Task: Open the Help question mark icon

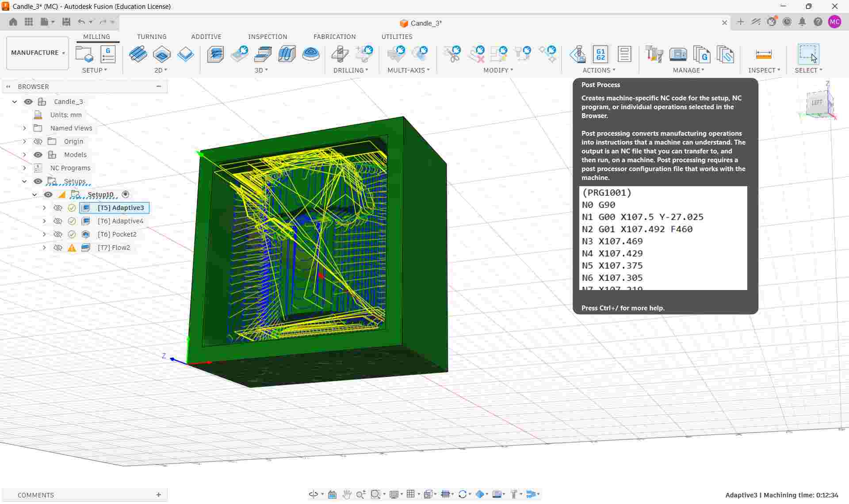Action: 818,22
